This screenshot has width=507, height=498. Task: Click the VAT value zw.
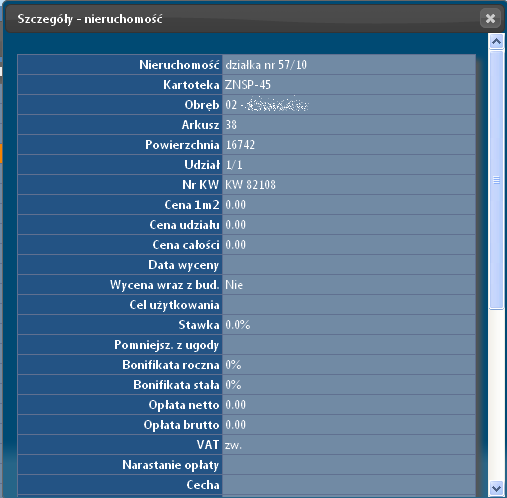pos(233,445)
